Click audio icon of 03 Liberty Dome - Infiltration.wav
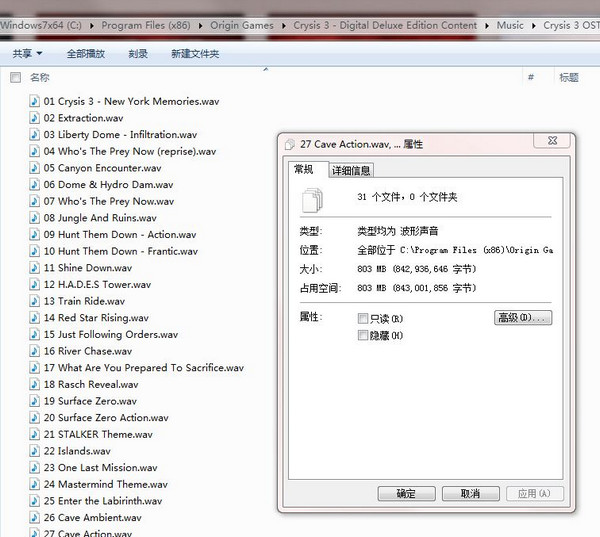 pos(34,134)
